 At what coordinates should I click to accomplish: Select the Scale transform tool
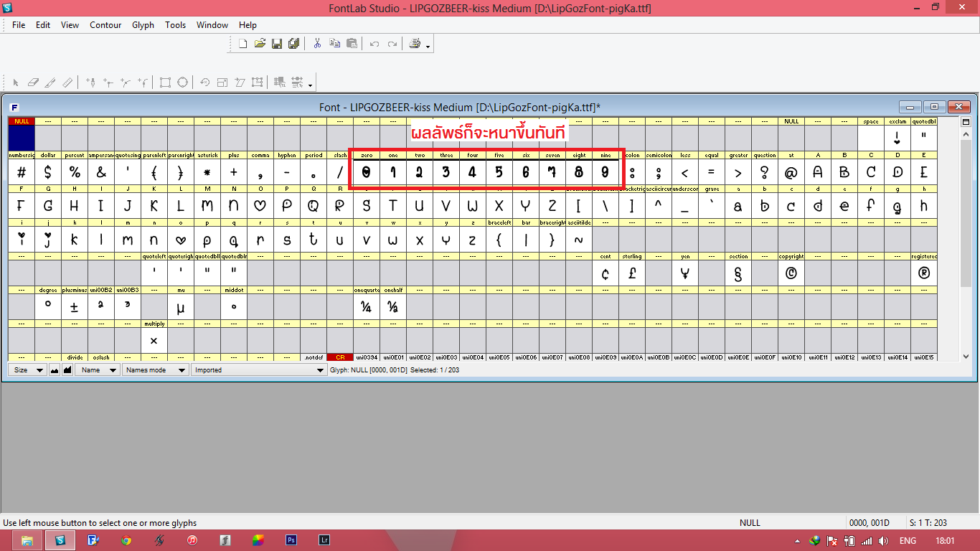coord(222,83)
